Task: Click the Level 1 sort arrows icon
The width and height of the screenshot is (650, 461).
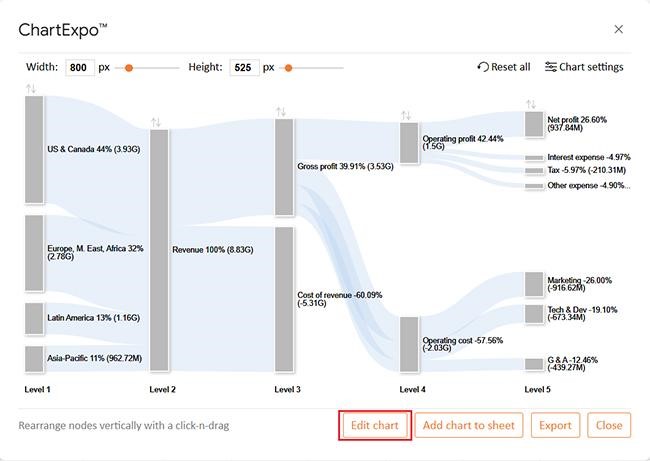Action: (31, 89)
